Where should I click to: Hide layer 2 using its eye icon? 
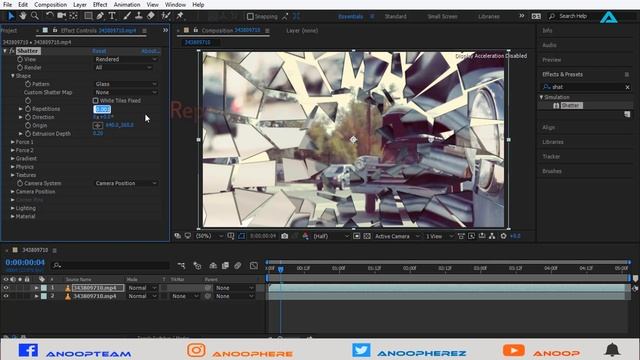tap(6, 296)
